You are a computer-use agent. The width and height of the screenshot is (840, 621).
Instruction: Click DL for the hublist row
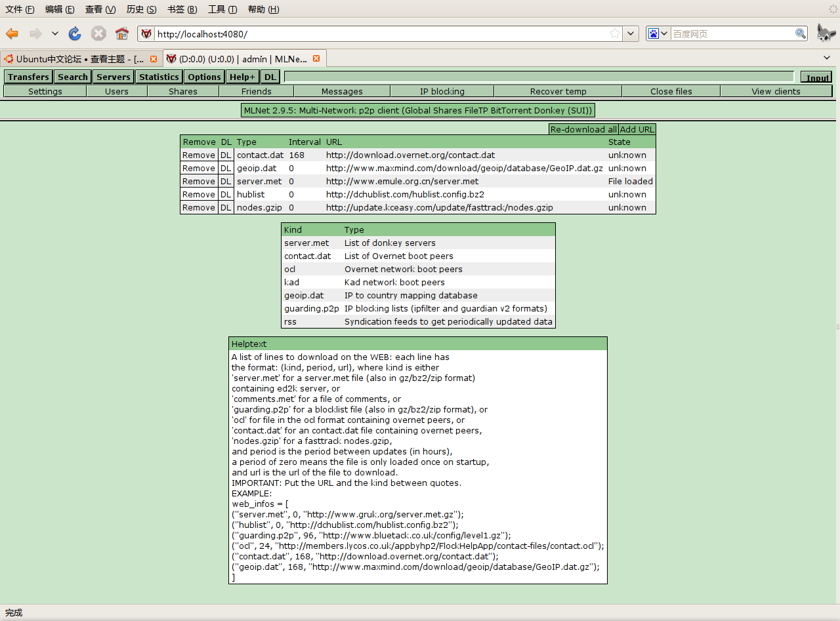(x=226, y=195)
